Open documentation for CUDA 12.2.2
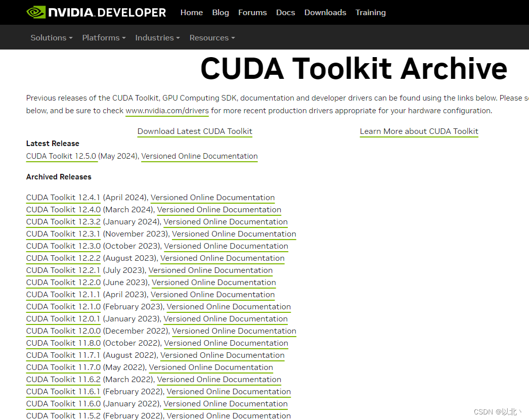This screenshot has height=420, width=529. (223, 258)
